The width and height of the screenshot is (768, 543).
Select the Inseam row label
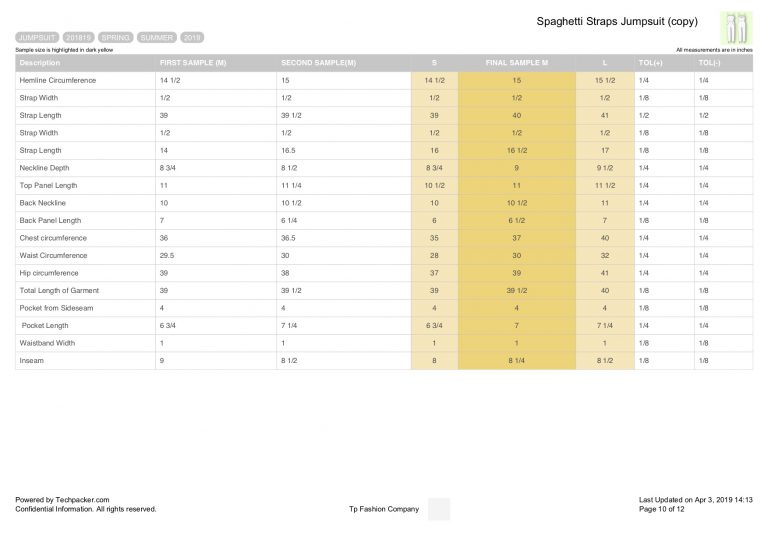point(31,360)
